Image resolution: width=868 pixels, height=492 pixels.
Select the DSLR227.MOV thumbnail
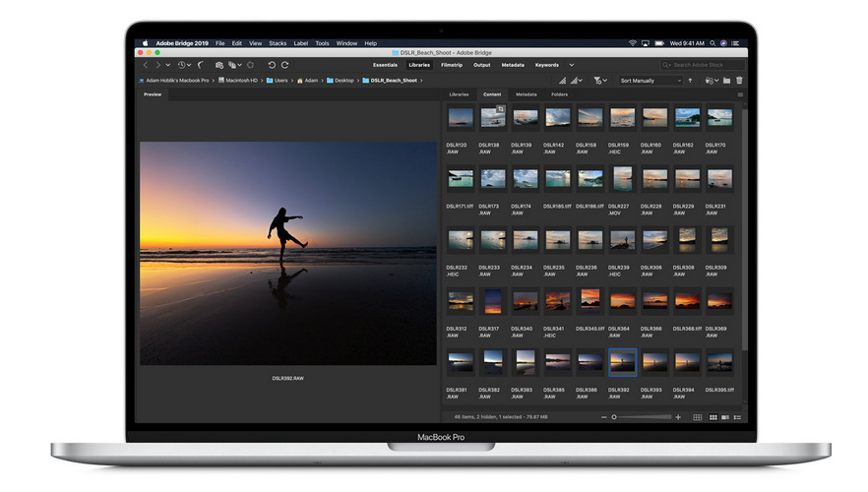tap(623, 179)
